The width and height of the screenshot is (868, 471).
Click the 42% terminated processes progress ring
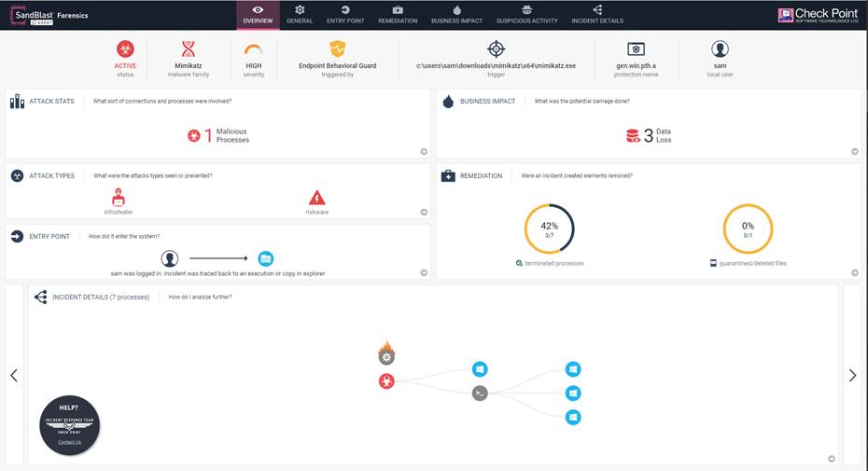coord(550,229)
